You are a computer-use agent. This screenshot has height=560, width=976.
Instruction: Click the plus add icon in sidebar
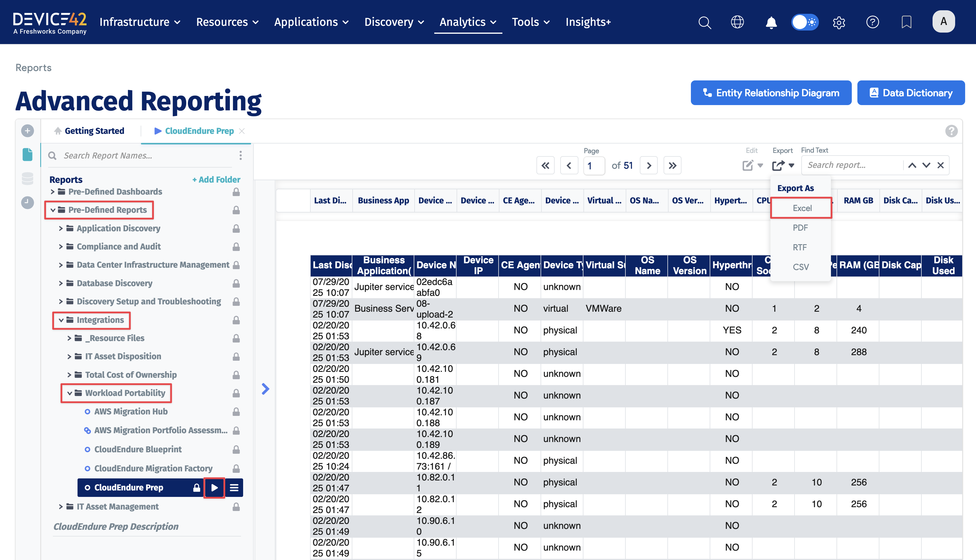click(27, 131)
